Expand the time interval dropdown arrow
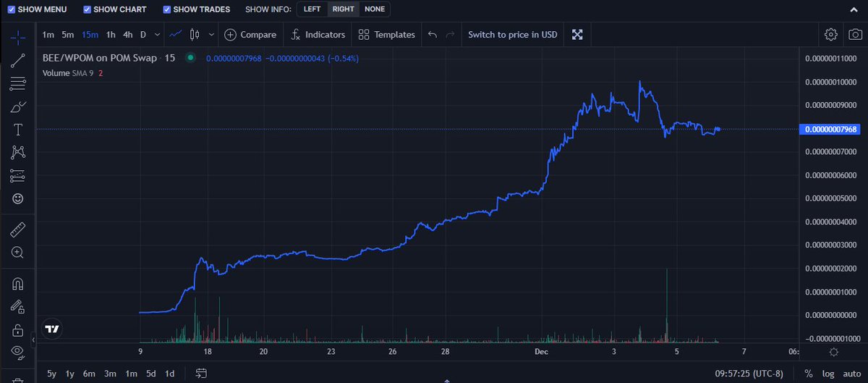 pos(158,34)
